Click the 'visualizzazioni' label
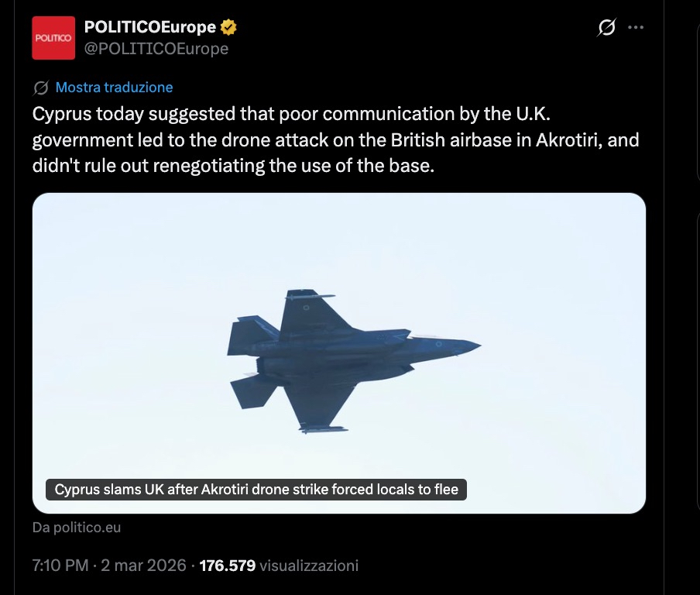This screenshot has width=700, height=595. pos(308,566)
